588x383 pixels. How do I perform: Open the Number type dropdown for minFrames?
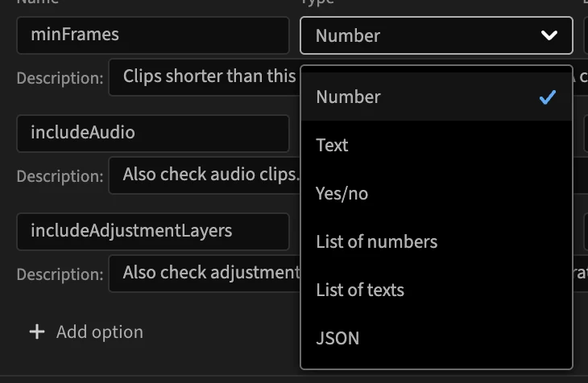(x=437, y=35)
